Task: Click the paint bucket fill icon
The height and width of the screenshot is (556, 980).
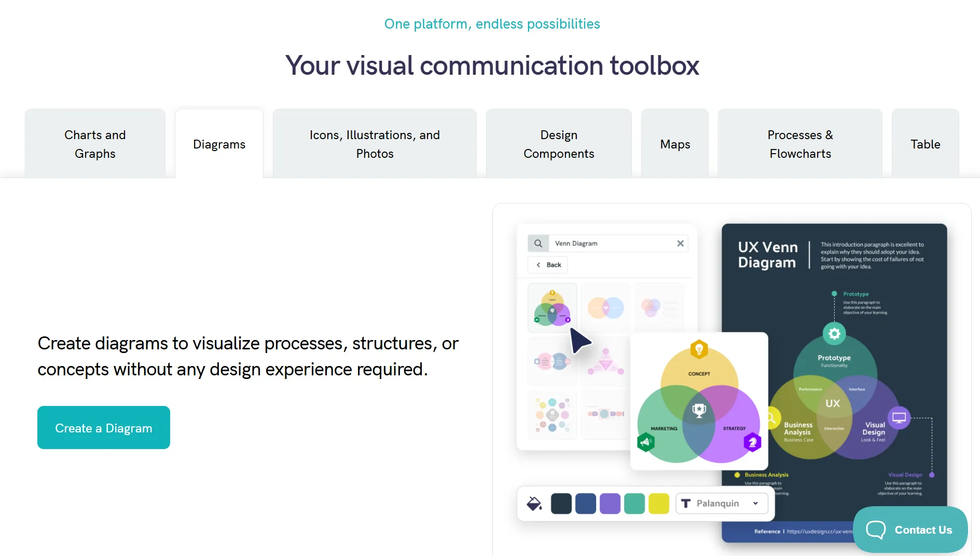Action: (x=534, y=504)
